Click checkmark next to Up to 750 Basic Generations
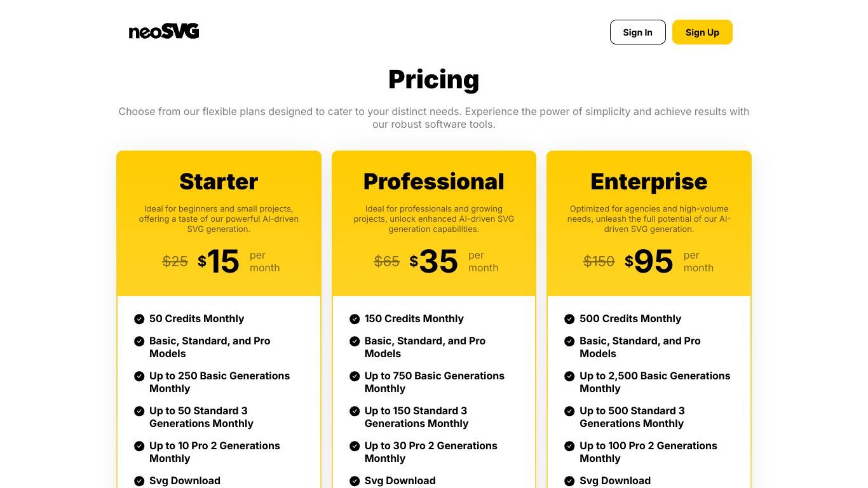The width and height of the screenshot is (868, 488). [x=355, y=376]
